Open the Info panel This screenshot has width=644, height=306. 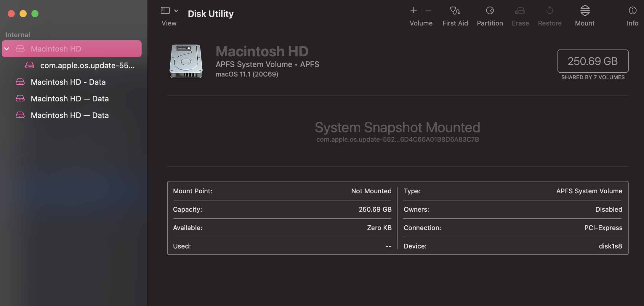coord(632,15)
